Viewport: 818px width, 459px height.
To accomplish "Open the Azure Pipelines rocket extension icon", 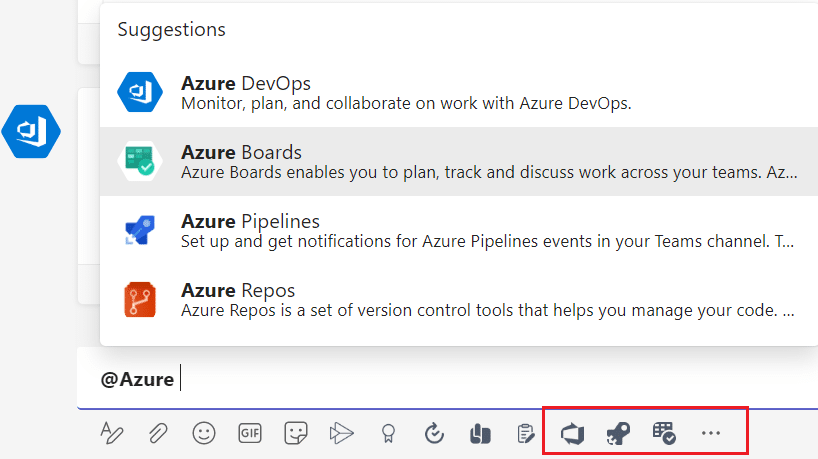I will tap(617, 433).
